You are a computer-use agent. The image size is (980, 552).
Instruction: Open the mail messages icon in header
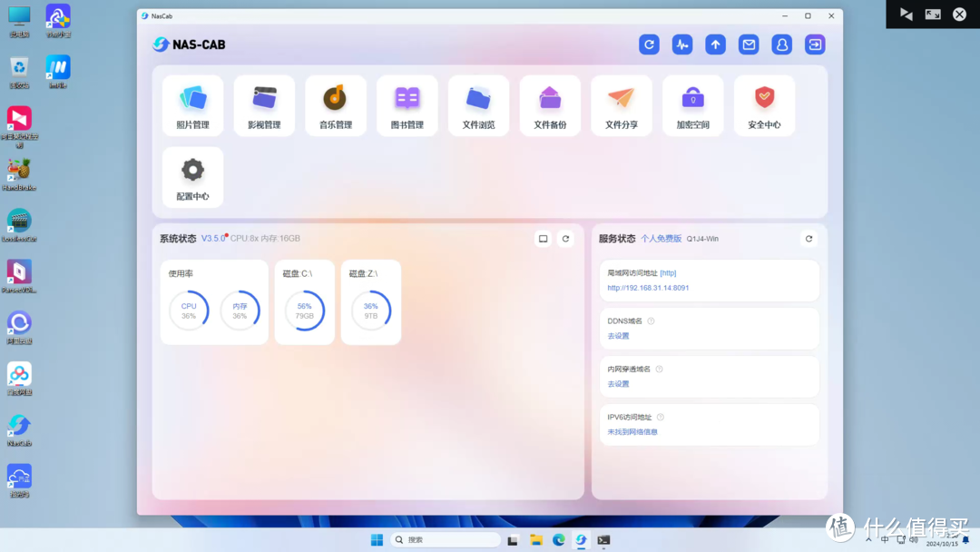(749, 44)
